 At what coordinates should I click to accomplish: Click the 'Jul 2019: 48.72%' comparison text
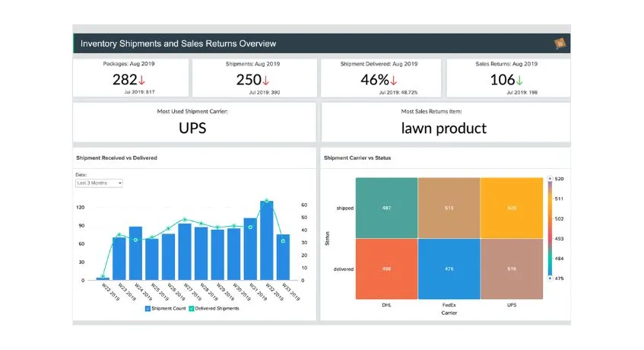(398, 92)
